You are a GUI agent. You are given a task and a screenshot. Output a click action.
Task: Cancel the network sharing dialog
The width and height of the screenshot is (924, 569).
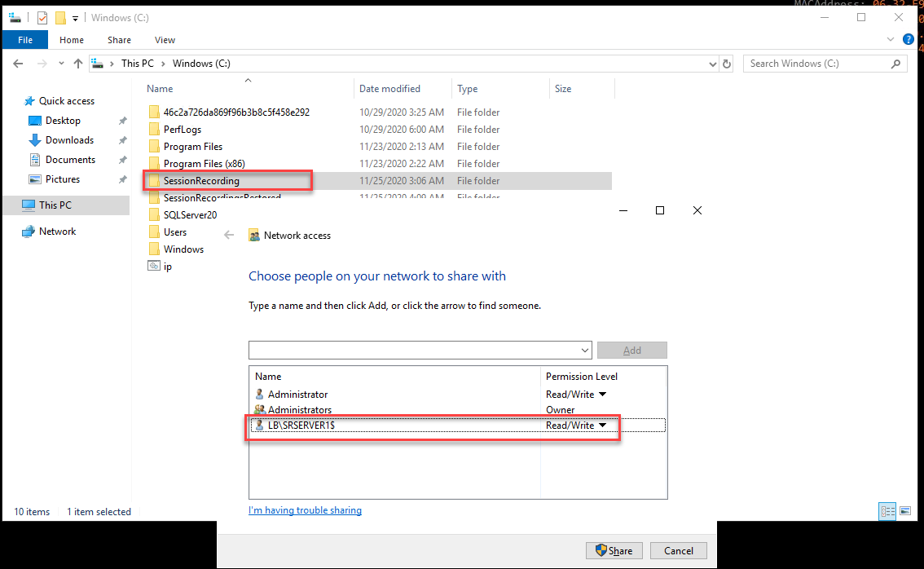(678, 550)
